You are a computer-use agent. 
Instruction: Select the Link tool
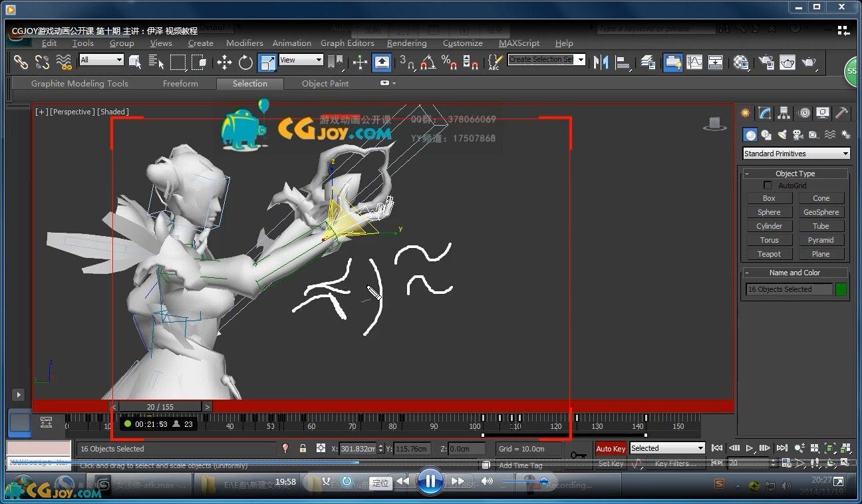coord(21,62)
